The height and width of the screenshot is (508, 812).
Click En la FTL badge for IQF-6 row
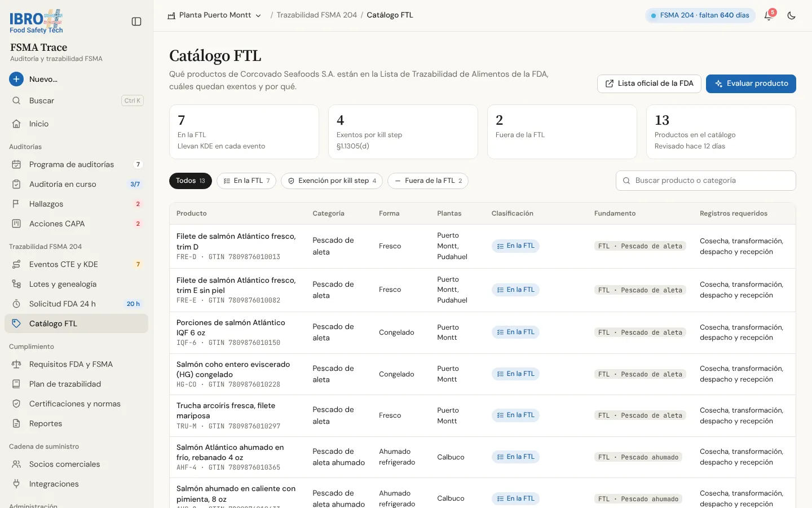(x=515, y=332)
